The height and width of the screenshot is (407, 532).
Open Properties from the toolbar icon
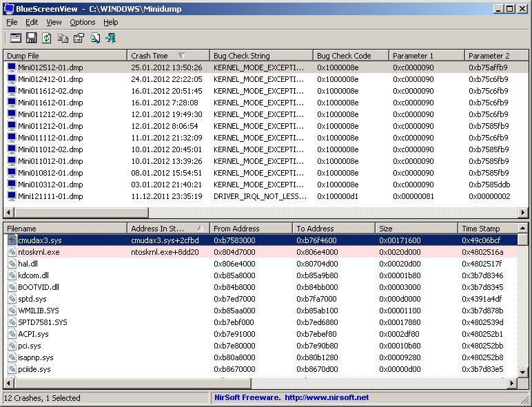click(x=79, y=38)
